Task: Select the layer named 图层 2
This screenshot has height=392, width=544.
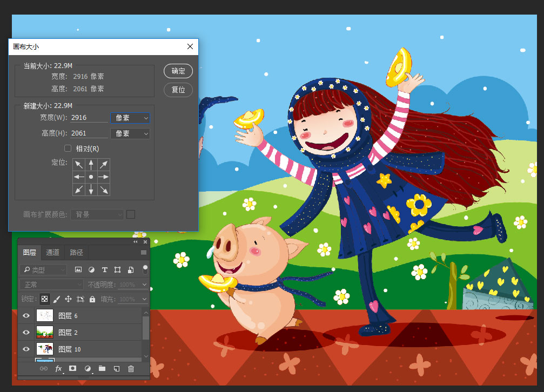Action: pyautogui.click(x=68, y=332)
